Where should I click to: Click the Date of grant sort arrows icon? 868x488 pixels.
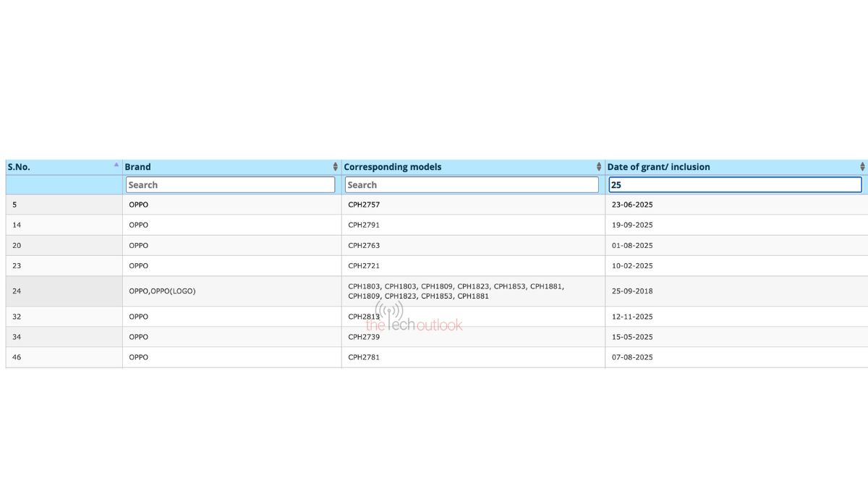[862, 167]
